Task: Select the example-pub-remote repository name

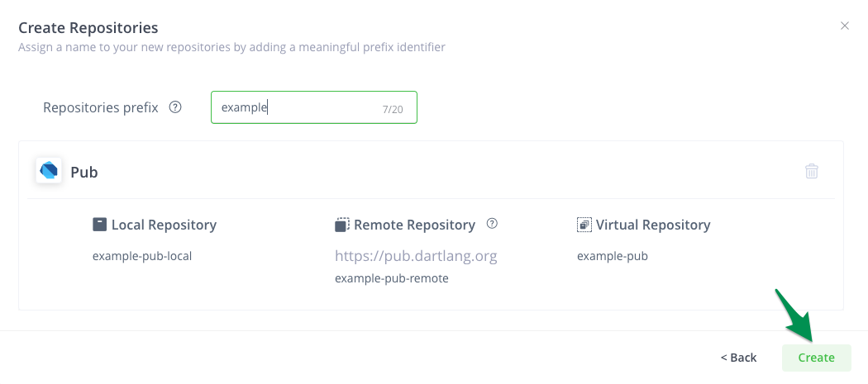Action: [392, 278]
